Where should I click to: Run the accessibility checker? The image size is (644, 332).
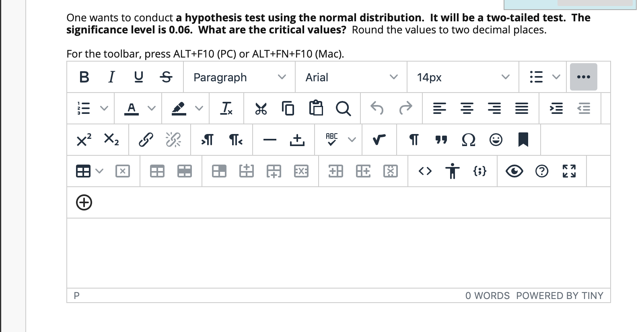tap(453, 171)
